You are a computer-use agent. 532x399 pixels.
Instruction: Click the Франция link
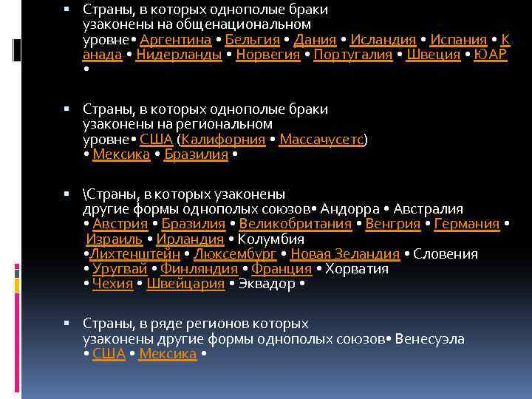282,269
